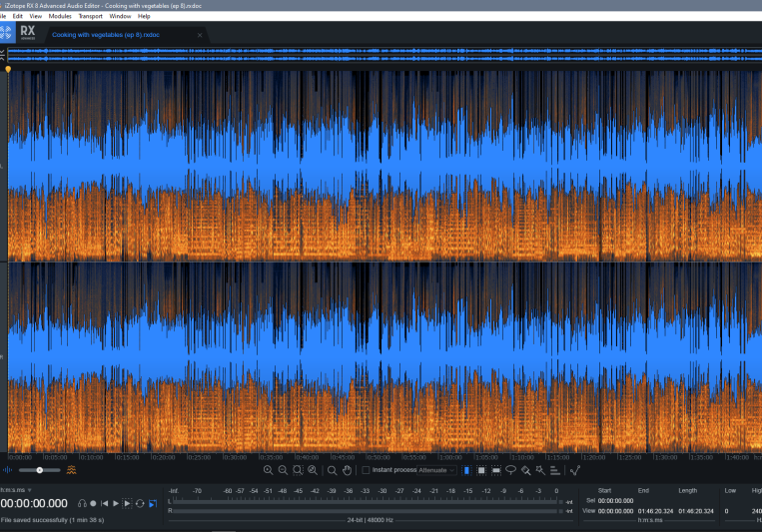Enable the Instant process checkbox

click(366, 470)
